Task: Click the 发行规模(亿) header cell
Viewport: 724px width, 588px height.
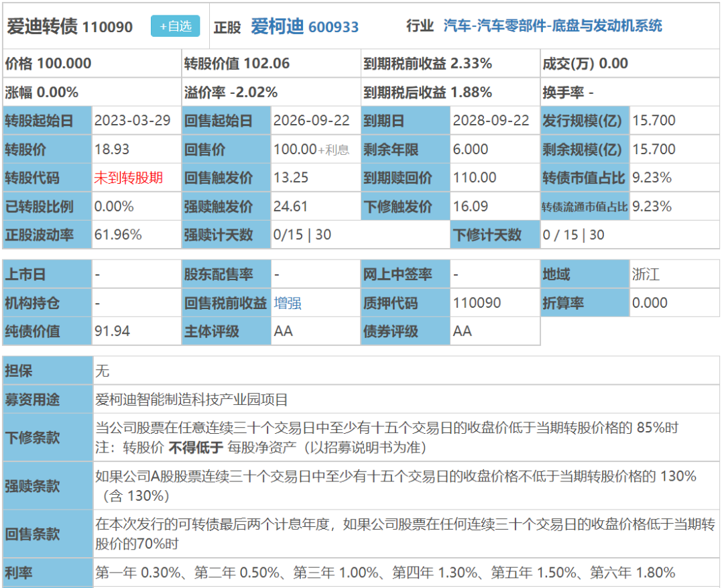Action: point(585,121)
